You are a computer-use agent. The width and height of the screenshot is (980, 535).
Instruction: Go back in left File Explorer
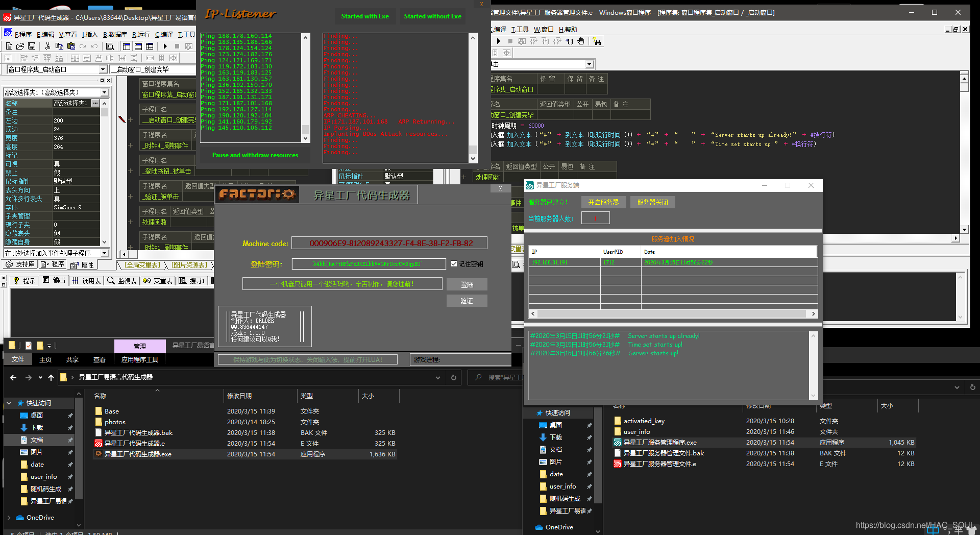pos(13,377)
